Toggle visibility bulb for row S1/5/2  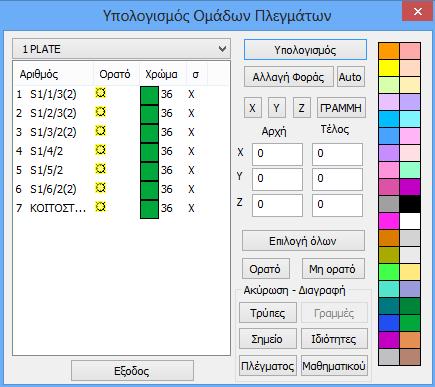pyautogui.click(x=100, y=169)
